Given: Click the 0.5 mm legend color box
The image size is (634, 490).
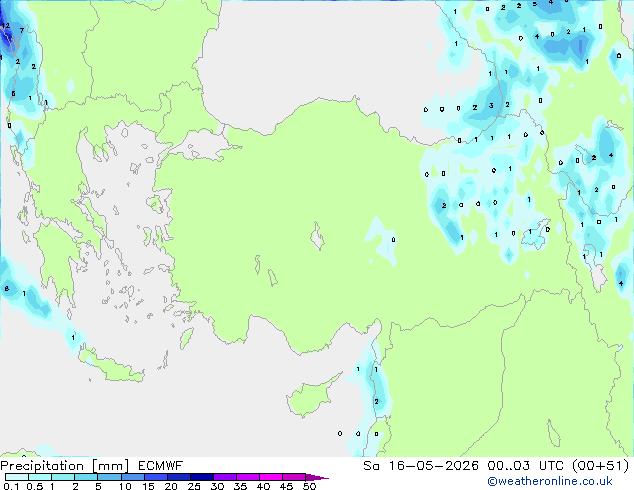Looking at the screenshot, I should 40,477.
